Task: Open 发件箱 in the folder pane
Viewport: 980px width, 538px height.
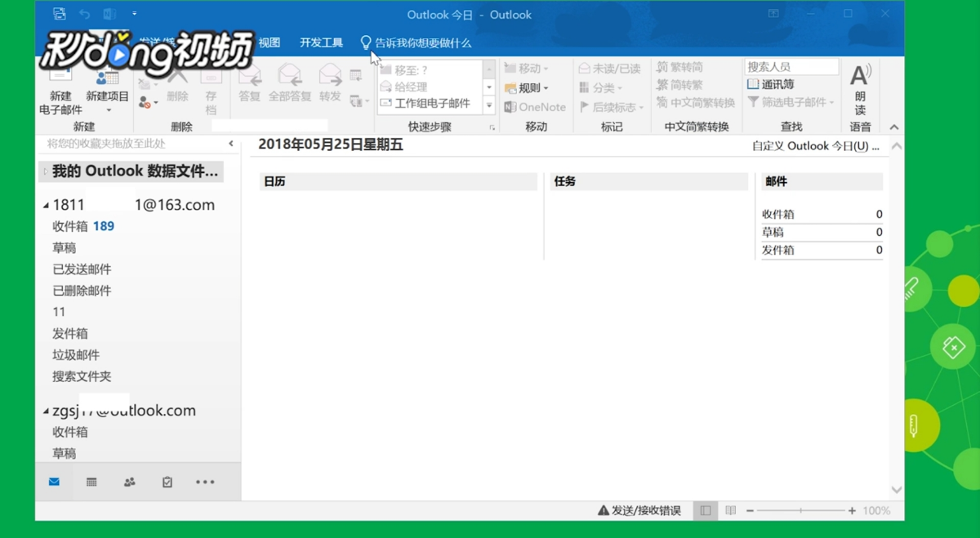Action: [x=70, y=333]
